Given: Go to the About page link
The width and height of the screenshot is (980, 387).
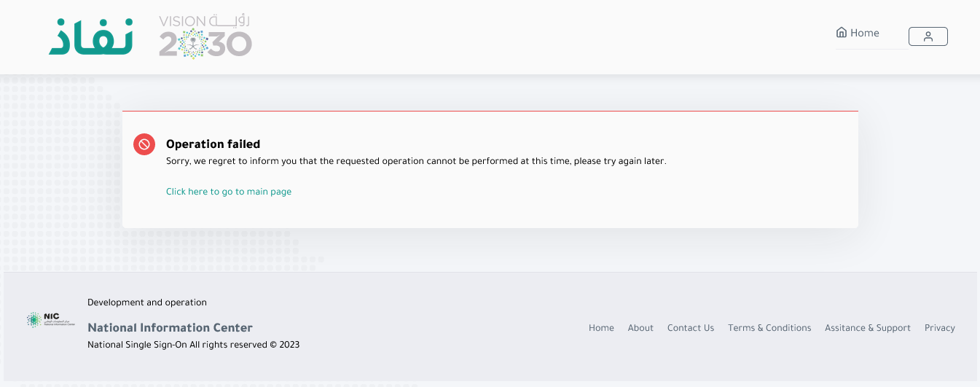Looking at the screenshot, I should [x=640, y=328].
